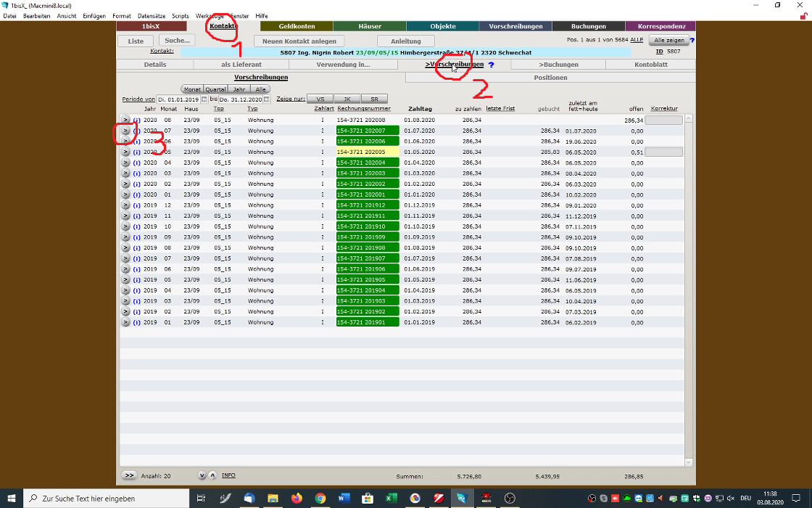The width and height of the screenshot is (812, 508).
Task: Filter list by JK type
Action: pos(347,99)
